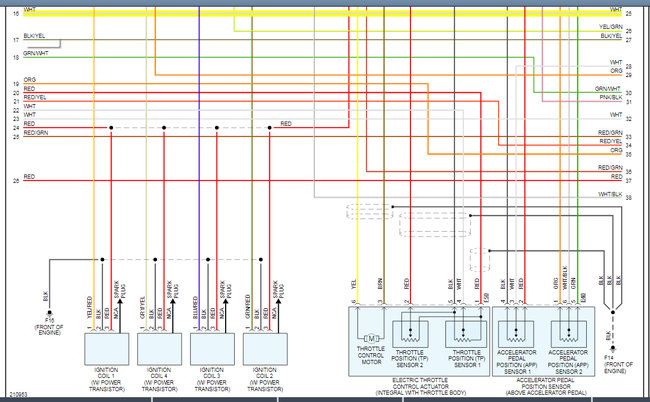650x402 pixels.
Task: Click the F16 ground point symbol
Action: pos(49,312)
